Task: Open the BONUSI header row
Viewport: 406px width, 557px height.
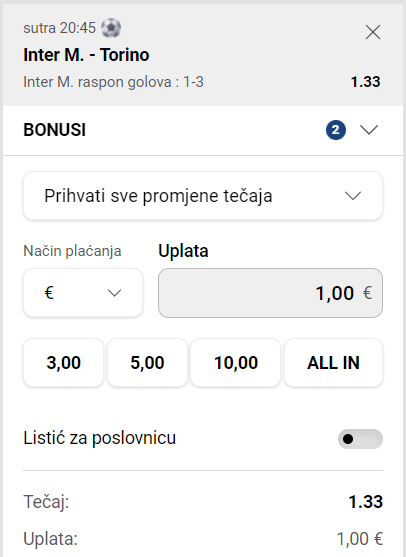Action: [203, 130]
